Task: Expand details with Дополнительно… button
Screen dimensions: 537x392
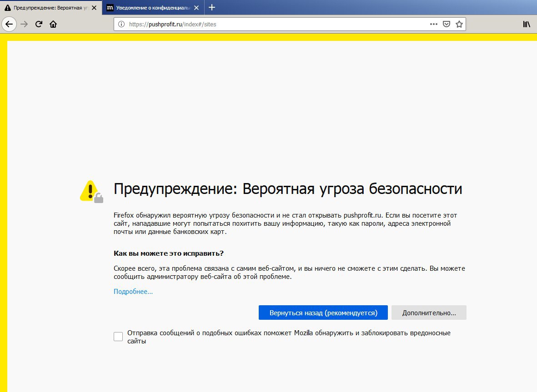Action: click(429, 313)
